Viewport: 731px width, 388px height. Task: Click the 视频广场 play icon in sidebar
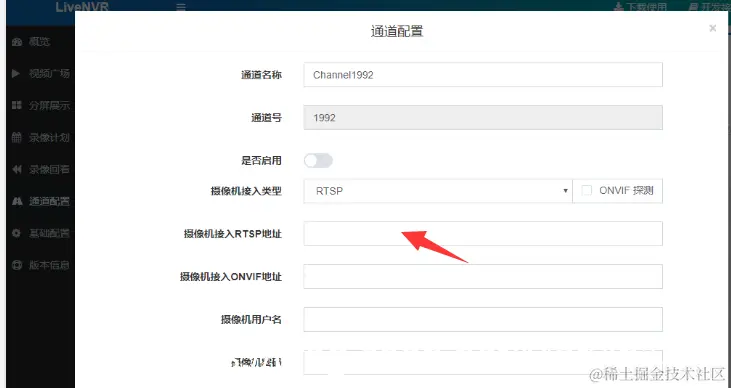tap(16, 74)
